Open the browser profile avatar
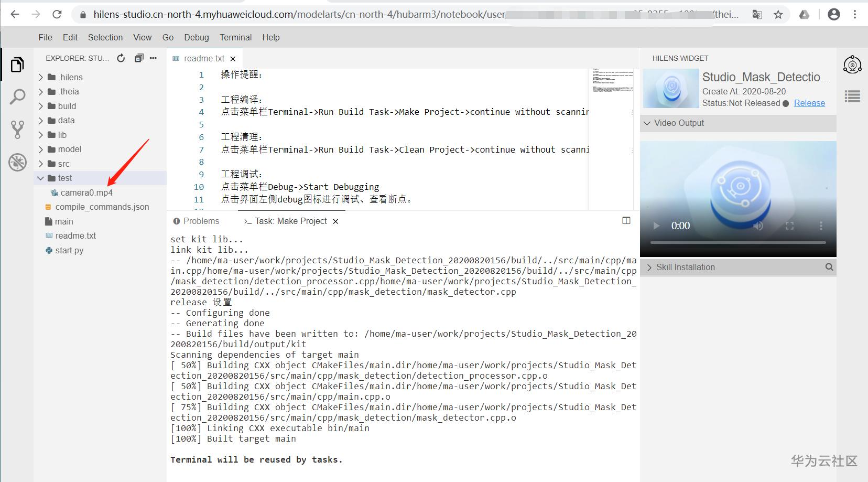Viewport: 868px width, 482px height. pyautogui.click(x=834, y=14)
